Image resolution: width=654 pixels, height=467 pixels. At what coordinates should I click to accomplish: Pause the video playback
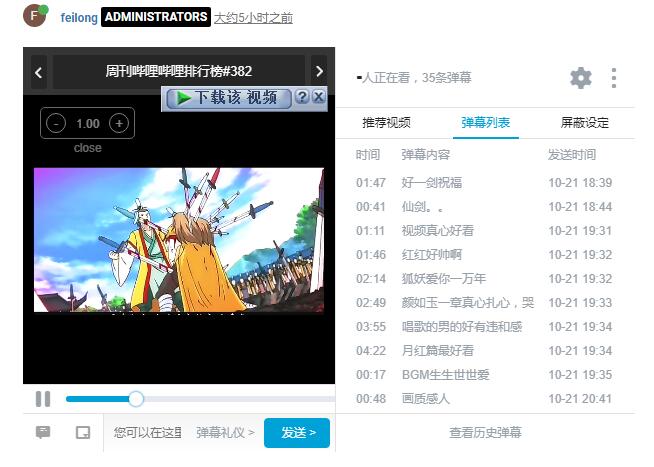pyautogui.click(x=43, y=399)
